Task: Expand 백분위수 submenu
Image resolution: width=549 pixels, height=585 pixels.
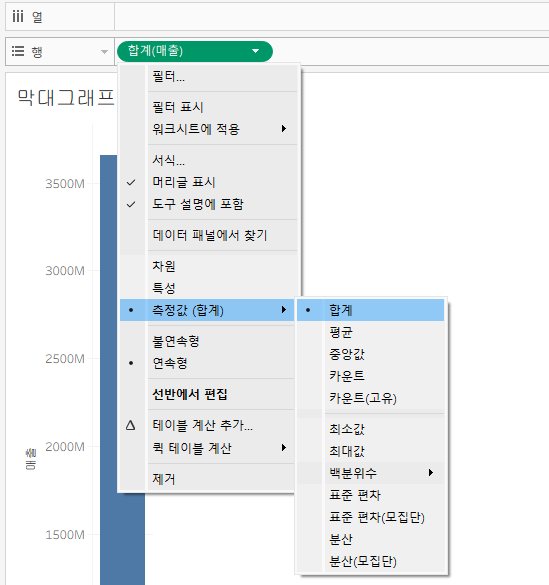Action: coord(371,473)
